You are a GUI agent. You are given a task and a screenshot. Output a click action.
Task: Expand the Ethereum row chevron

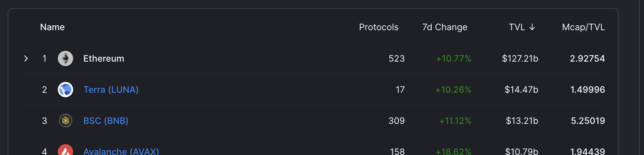[26, 58]
